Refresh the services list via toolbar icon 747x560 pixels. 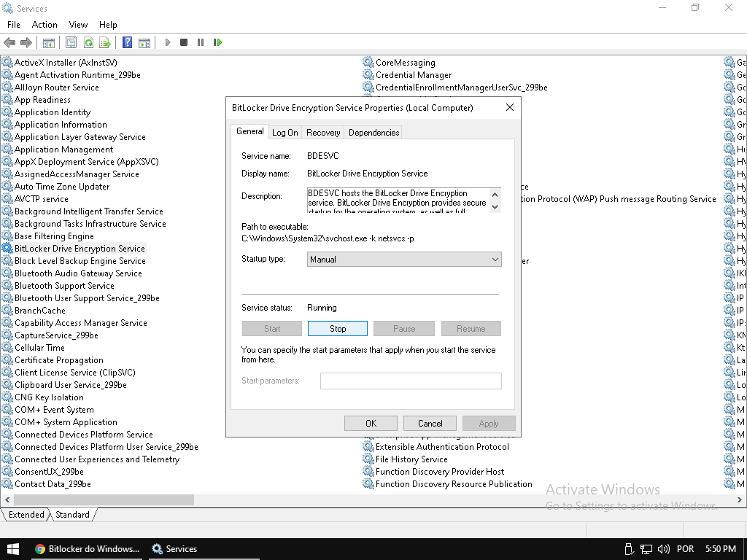point(88,42)
